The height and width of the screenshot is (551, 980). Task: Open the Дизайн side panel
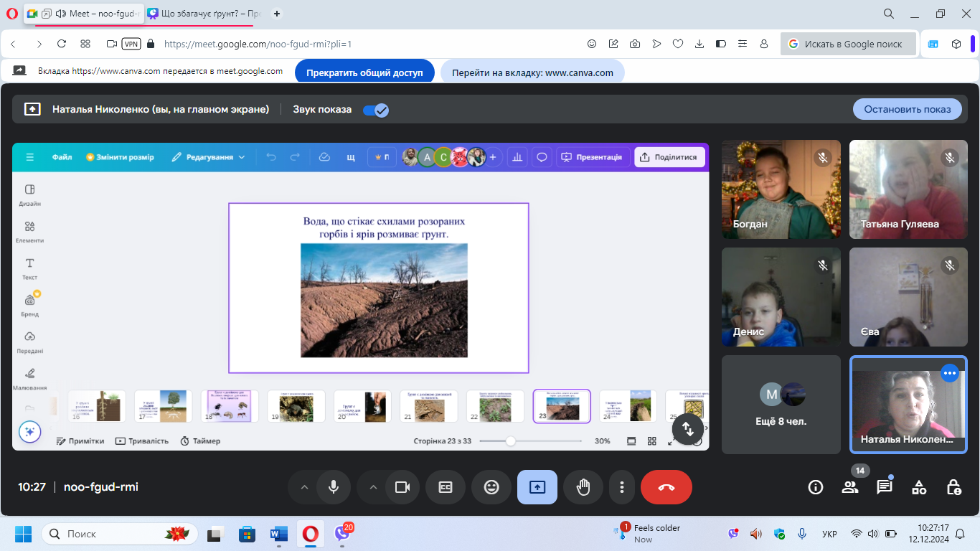[29, 194]
